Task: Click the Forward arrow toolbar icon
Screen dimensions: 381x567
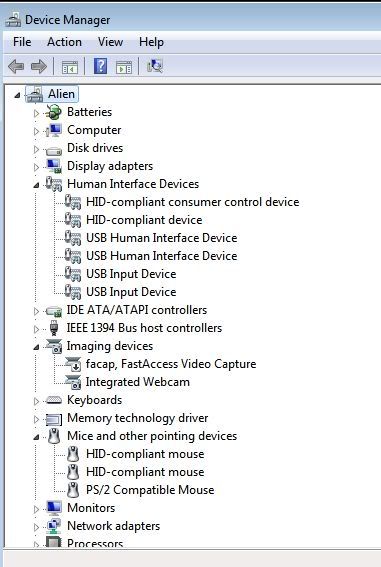Action: tap(39, 67)
